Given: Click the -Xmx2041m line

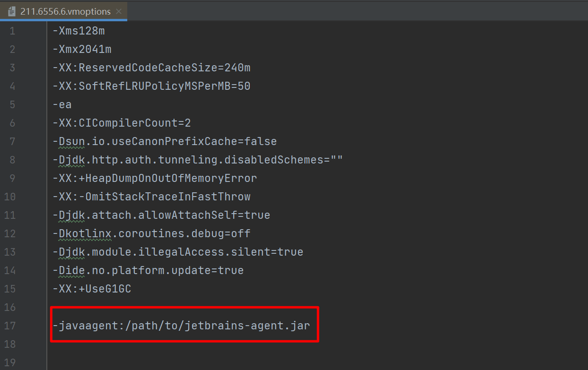Looking at the screenshot, I should pos(82,49).
